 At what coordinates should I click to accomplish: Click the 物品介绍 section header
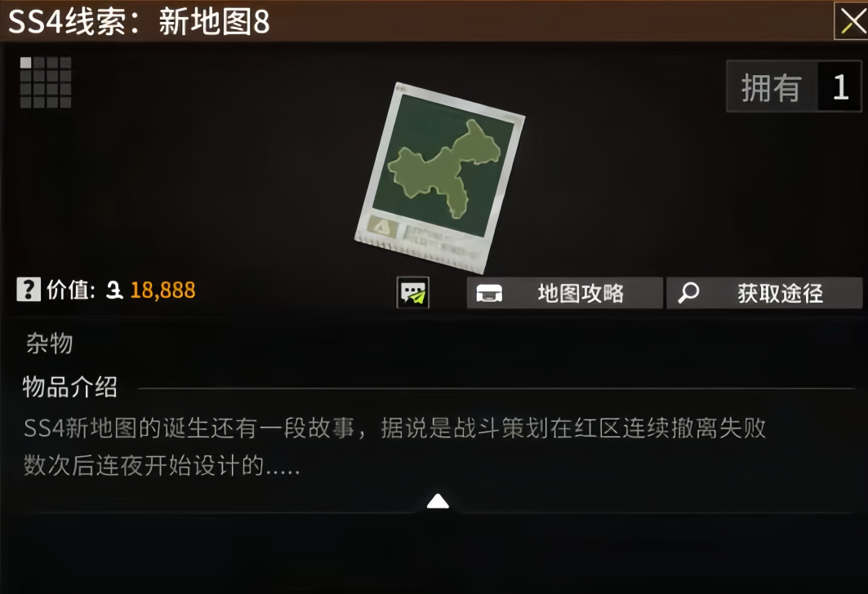[70, 387]
